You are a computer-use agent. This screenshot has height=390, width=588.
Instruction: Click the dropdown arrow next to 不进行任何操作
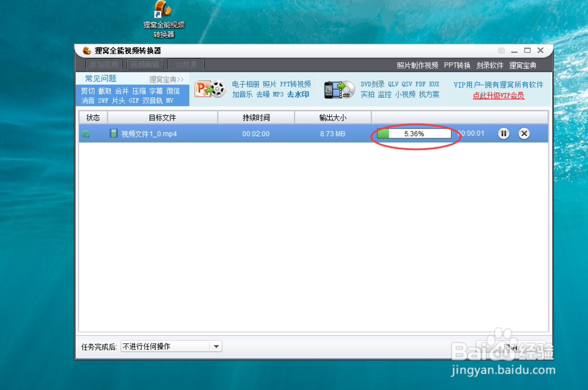[x=216, y=346]
